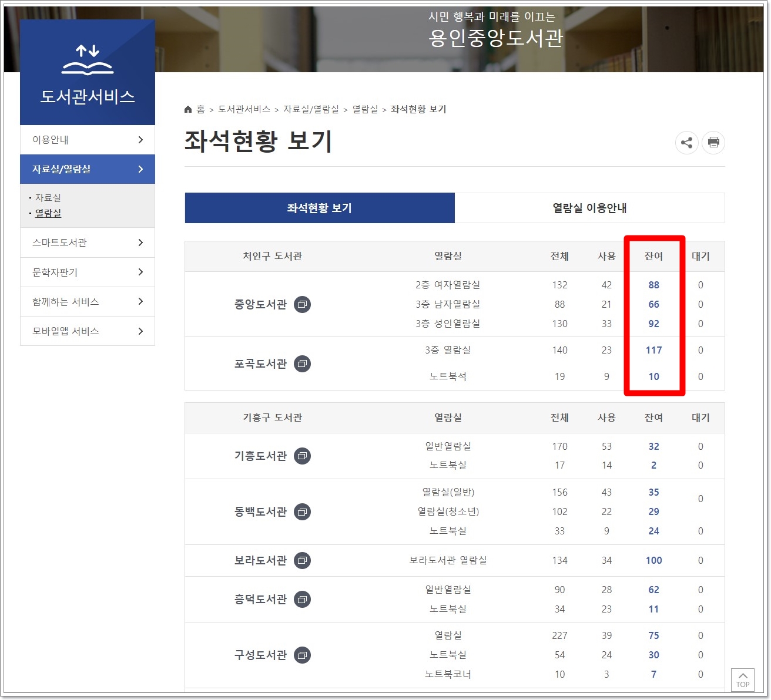Expand the 모바일앱 서비스 sidebar menu
Screen dimensions: 771x700
88,331
